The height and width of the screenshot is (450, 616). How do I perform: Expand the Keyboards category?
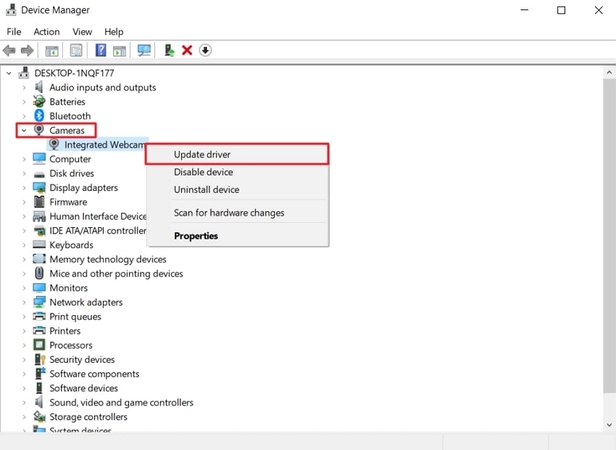24,245
